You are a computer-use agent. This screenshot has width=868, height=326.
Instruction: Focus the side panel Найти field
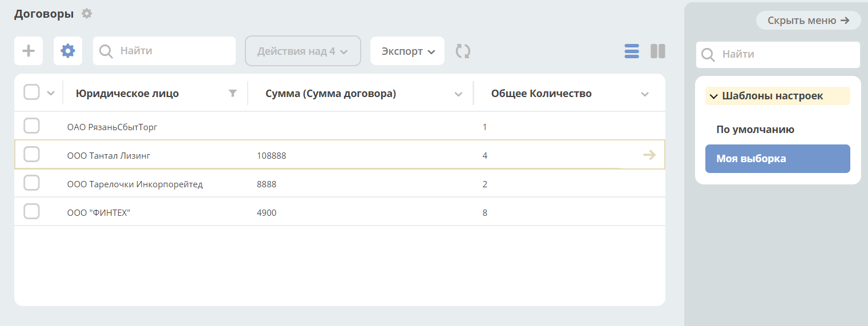point(778,55)
